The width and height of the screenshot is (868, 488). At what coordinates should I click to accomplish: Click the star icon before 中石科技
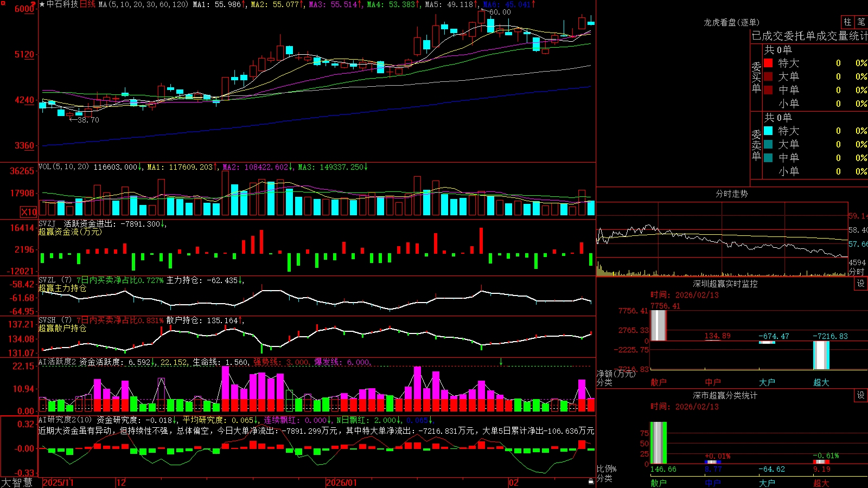point(42,4)
